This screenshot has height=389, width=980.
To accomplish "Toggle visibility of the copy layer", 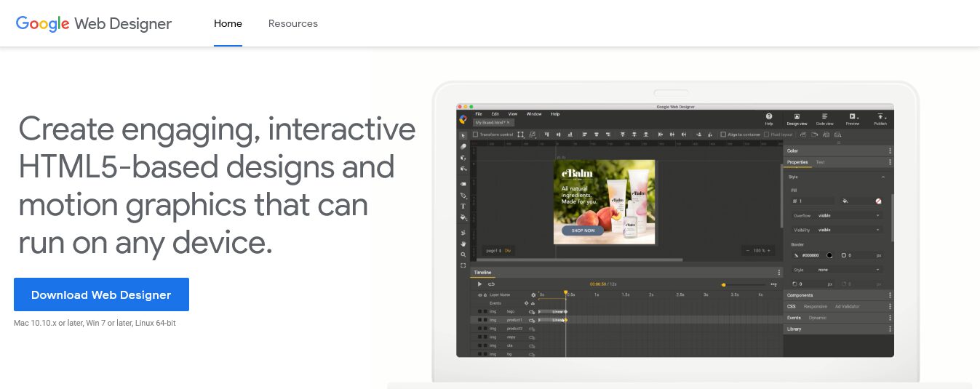I will [x=479, y=337].
